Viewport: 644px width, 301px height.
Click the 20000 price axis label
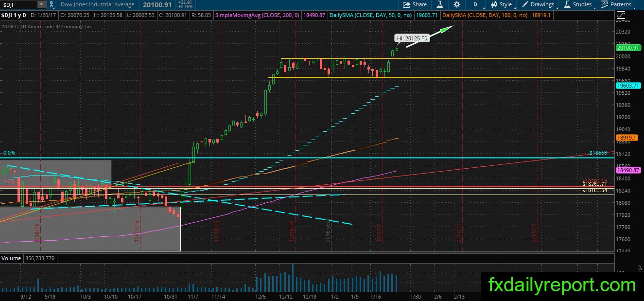pos(624,56)
